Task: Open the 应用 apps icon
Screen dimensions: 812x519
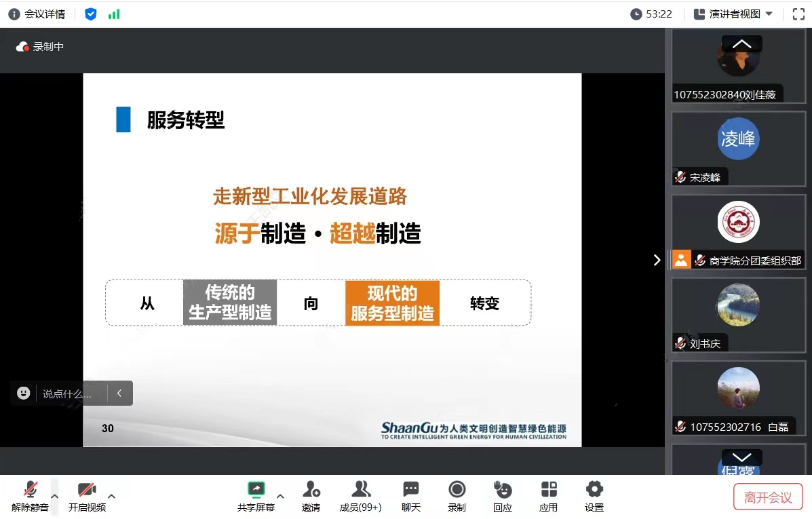Action: point(548,495)
